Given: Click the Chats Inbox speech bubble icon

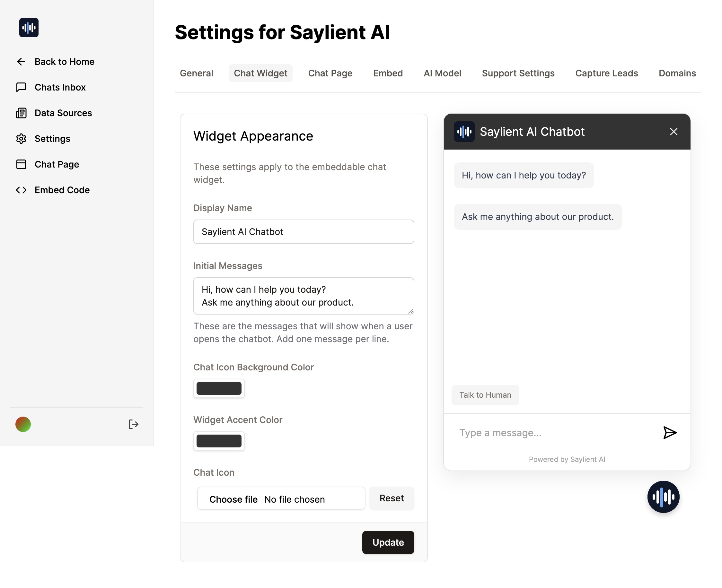Looking at the screenshot, I should 21,87.
